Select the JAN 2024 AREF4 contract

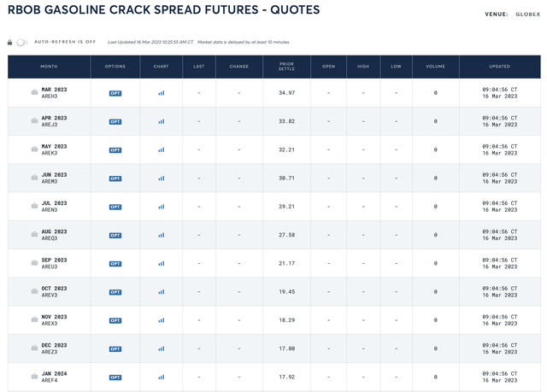[x=54, y=377]
